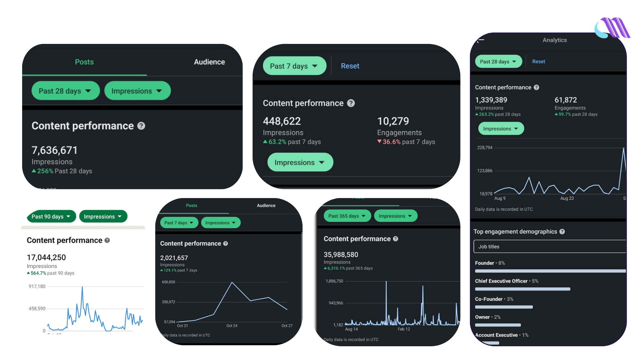Image resolution: width=644 pixels, height=362 pixels.
Task: Click the Founder 8% demographic bar
Action: (550, 271)
